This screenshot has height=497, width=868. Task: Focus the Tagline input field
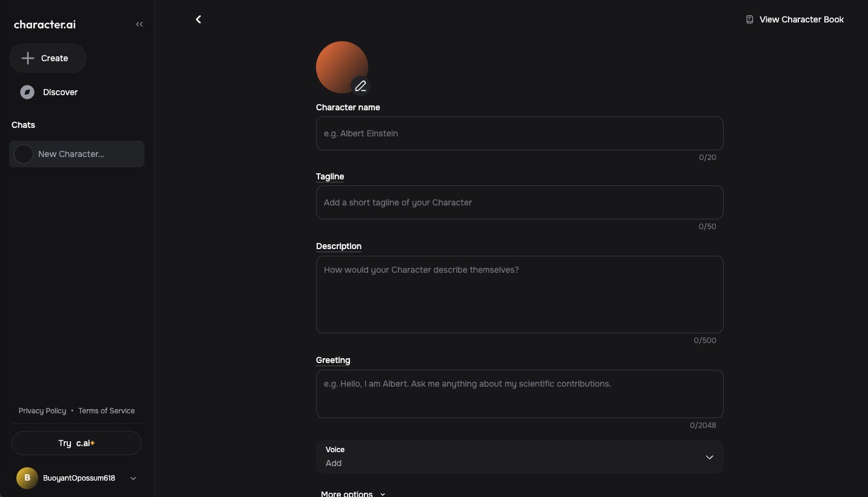(x=519, y=202)
